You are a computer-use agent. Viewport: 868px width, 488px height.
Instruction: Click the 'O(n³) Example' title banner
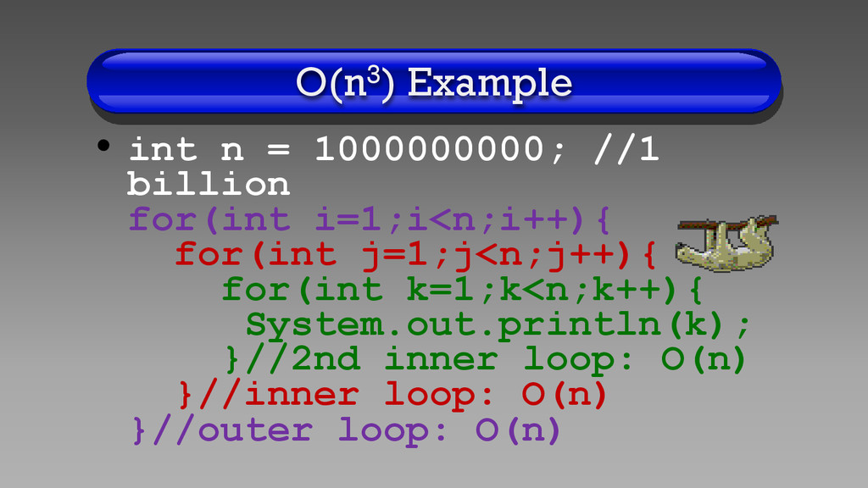(434, 83)
